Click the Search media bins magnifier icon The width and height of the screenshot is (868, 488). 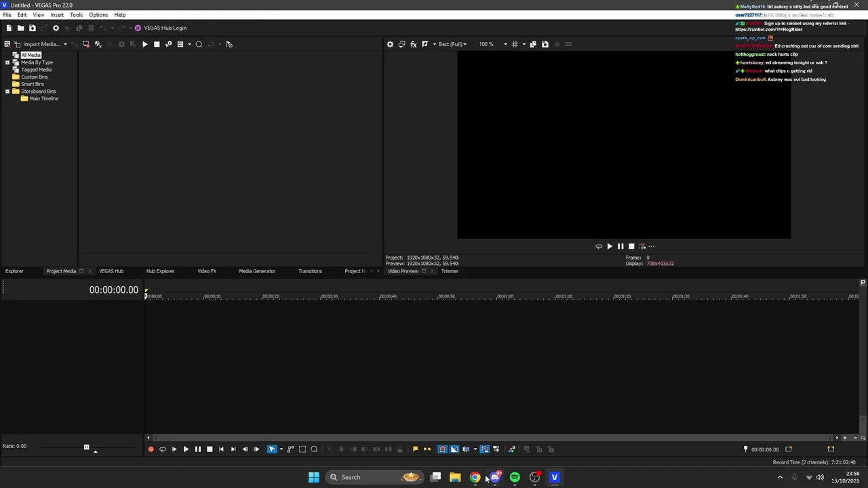(x=199, y=44)
